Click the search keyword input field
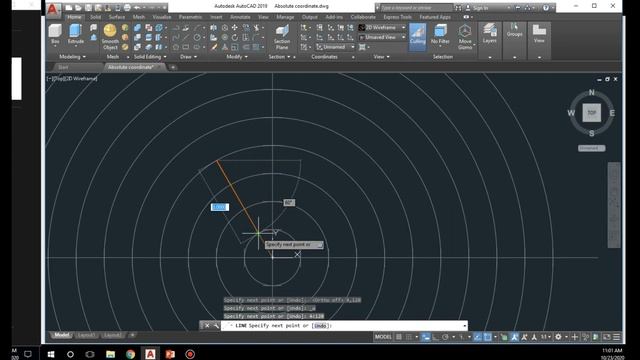 (416, 8)
